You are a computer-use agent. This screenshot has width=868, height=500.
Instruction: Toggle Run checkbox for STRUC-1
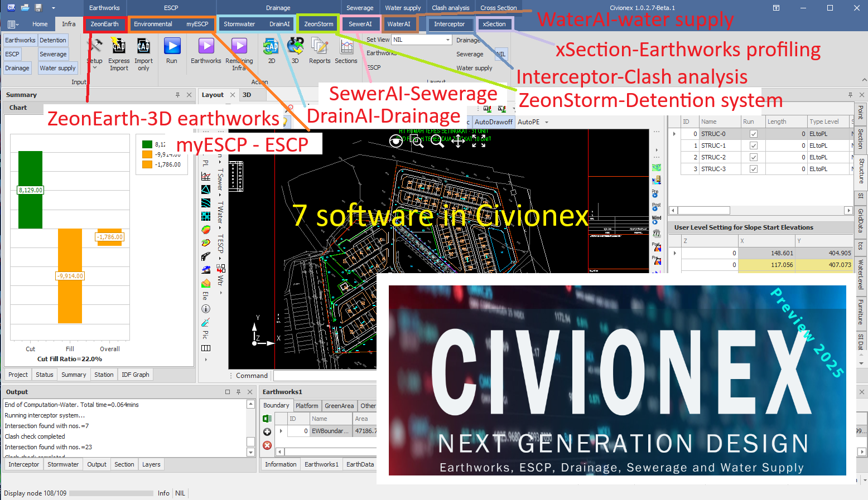click(x=754, y=145)
